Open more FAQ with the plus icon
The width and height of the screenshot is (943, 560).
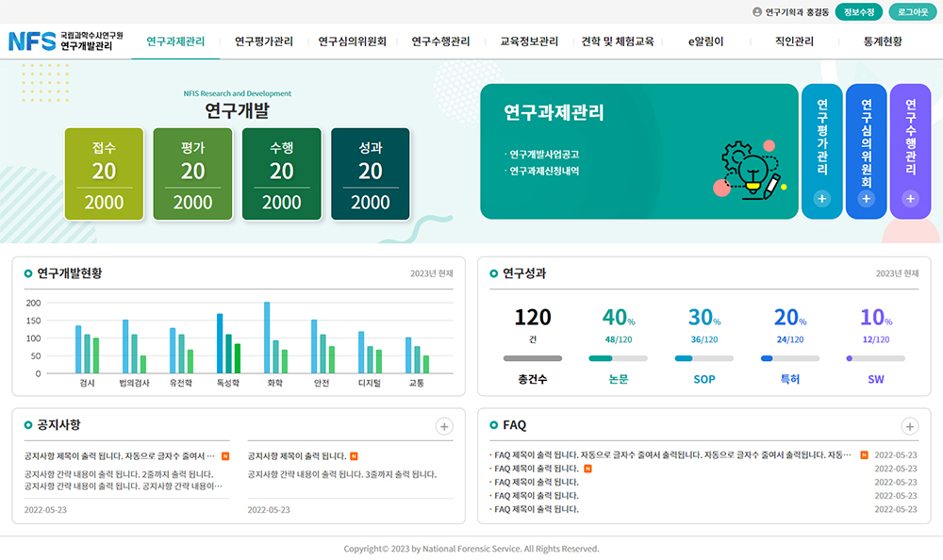point(909,426)
